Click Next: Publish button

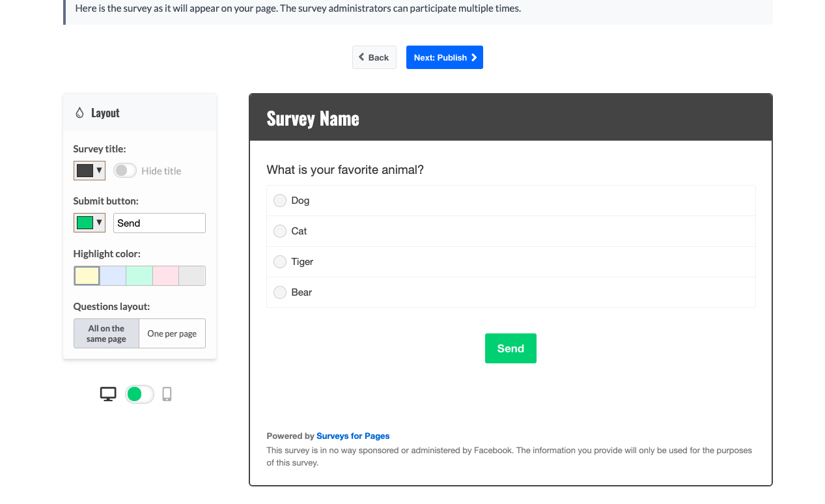(445, 57)
